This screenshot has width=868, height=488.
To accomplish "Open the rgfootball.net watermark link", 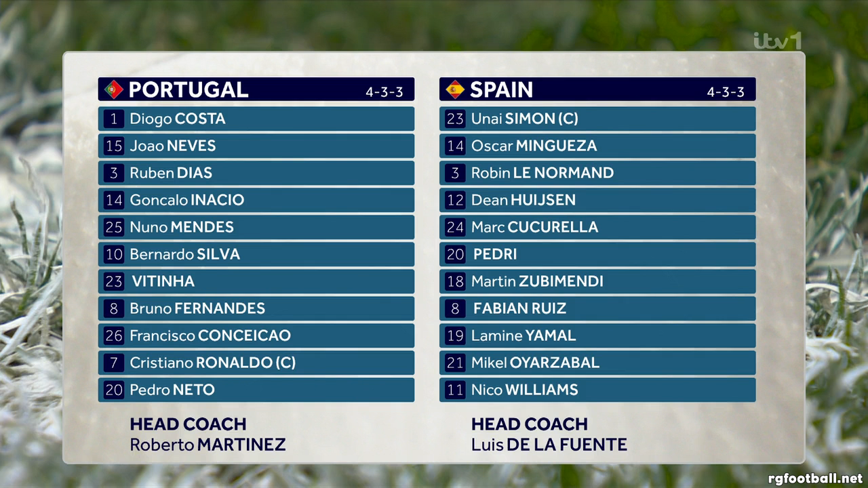I will (815, 479).
